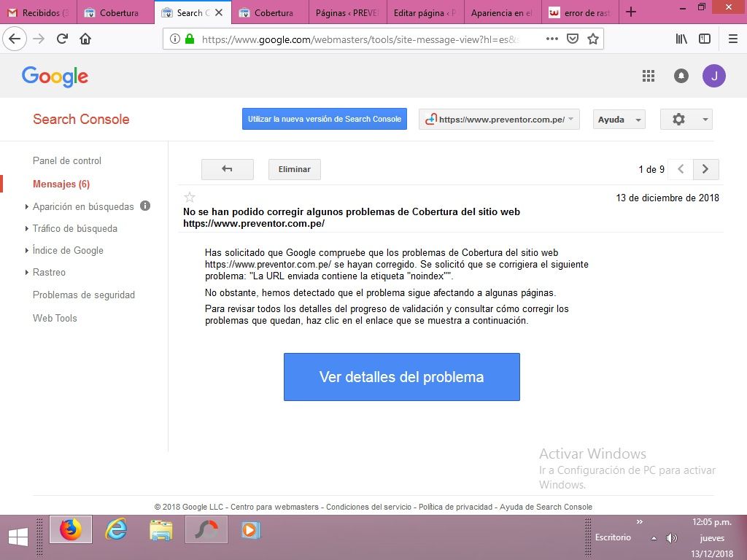Bookmark this page with the star

(592, 39)
